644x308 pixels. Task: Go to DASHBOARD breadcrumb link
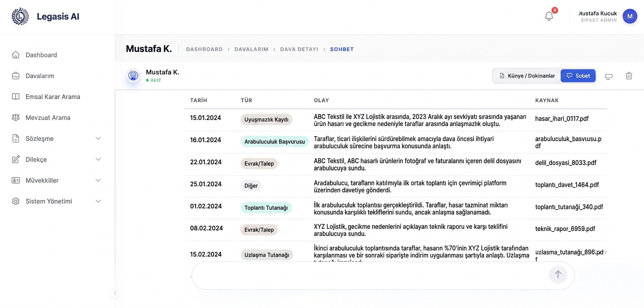point(204,49)
